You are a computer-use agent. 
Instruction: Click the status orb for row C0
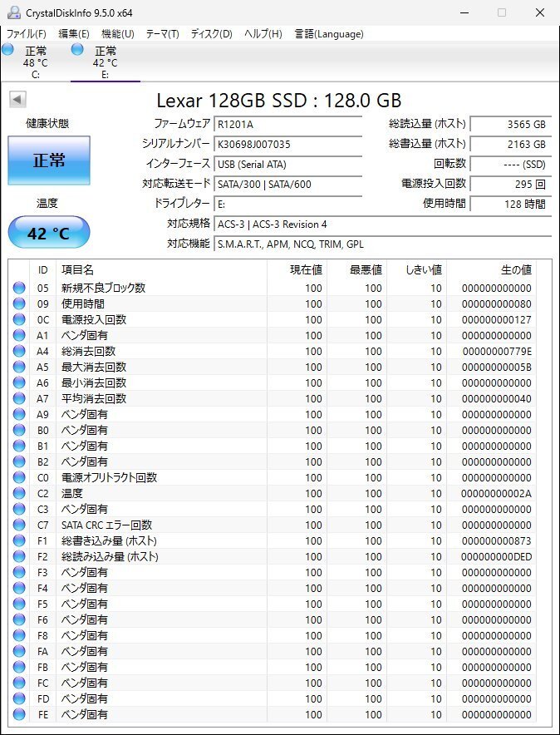[19, 477]
